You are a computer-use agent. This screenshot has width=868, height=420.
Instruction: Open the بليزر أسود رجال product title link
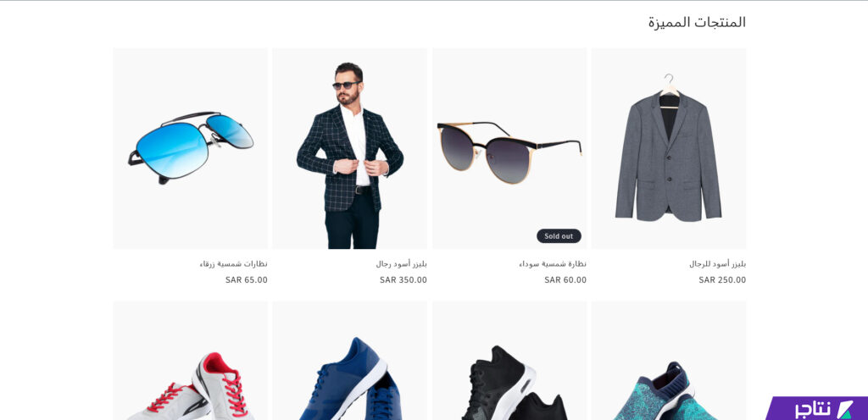point(401,264)
